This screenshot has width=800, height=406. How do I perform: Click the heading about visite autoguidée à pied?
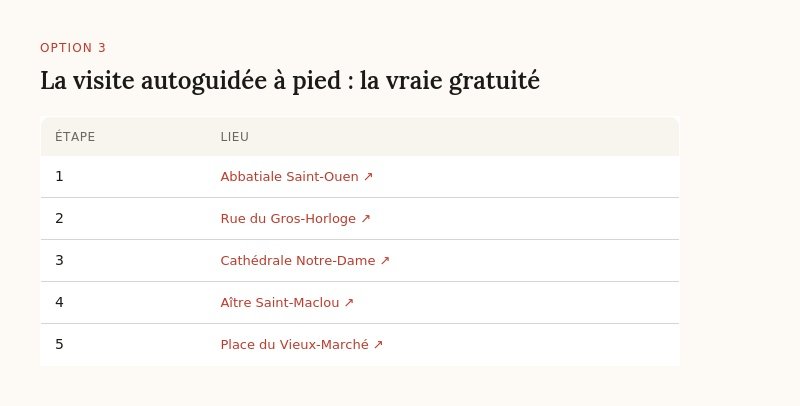coord(290,81)
